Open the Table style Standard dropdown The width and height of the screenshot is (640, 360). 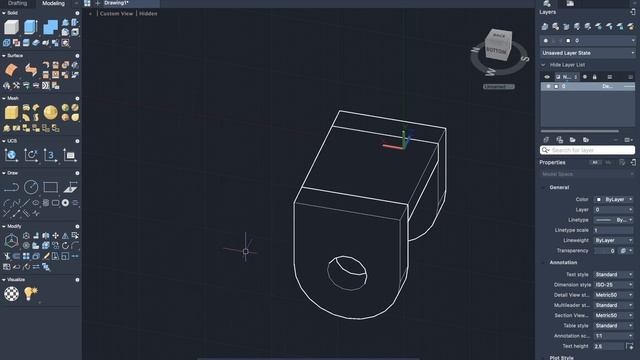(613, 326)
